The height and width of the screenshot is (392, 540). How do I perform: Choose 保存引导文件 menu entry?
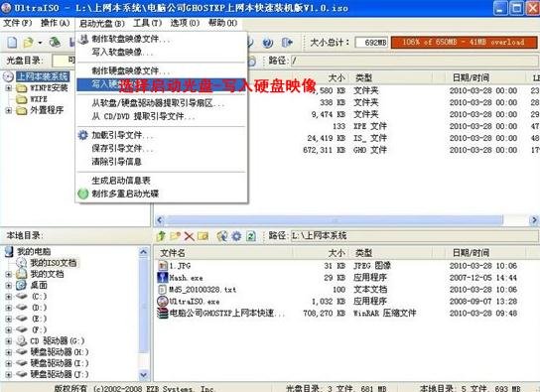pos(162,148)
